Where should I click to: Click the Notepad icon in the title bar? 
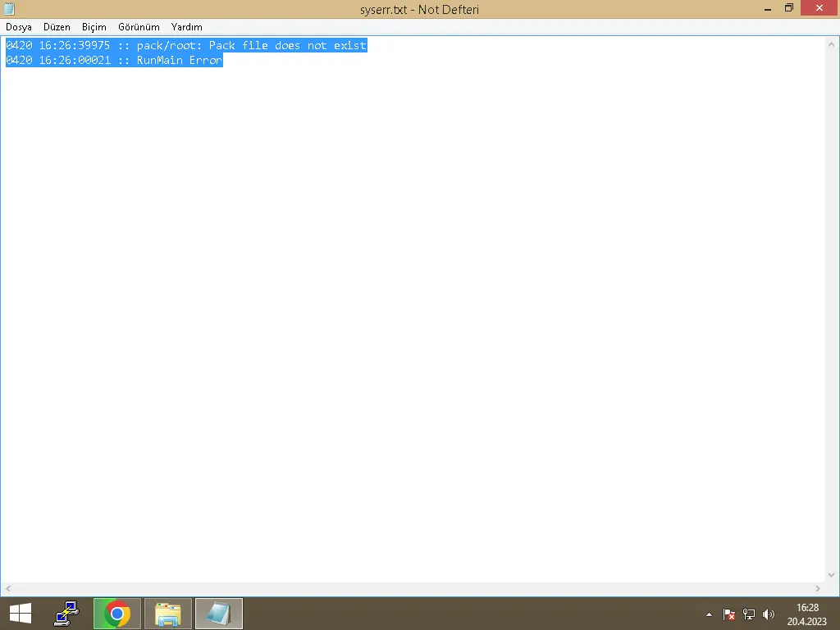pyautogui.click(x=8, y=9)
